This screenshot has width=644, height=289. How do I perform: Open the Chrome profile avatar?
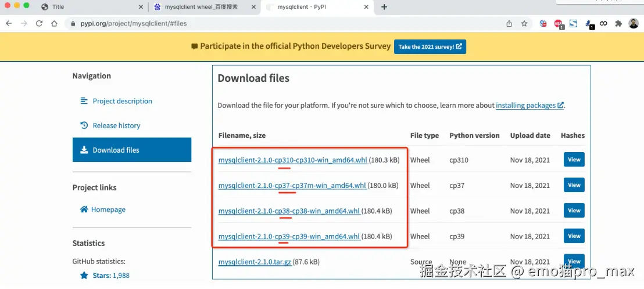click(x=634, y=23)
